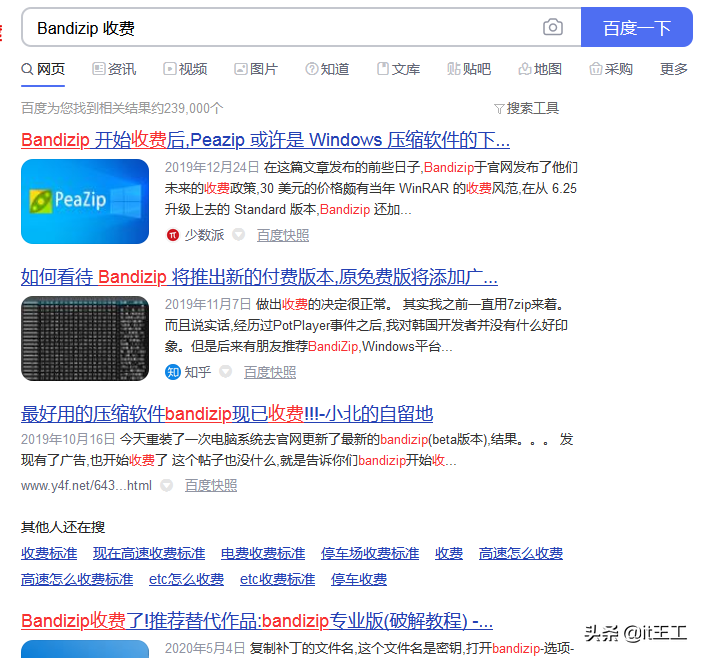The width and height of the screenshot is (703, 658).
Task: Click related search etc收费标准
Action: point(278,580)
